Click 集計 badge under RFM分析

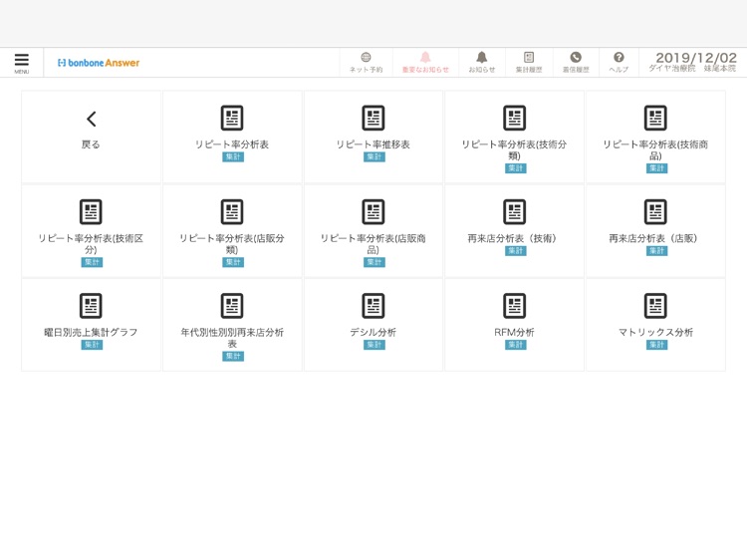pos(516,345)
